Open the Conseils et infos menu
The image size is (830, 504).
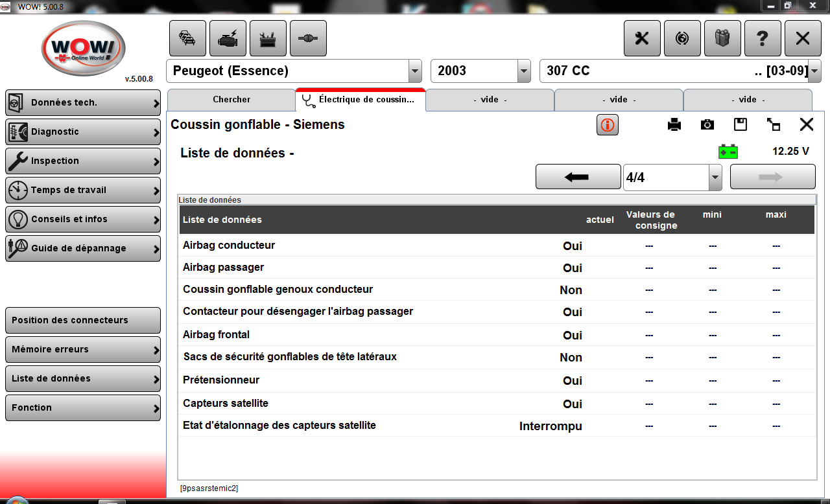click(x=83, y=219)
